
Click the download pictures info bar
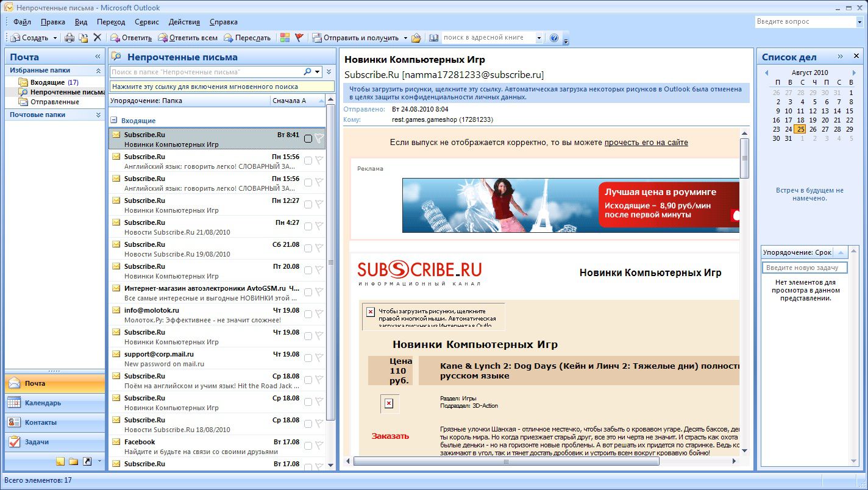(546, 93)
